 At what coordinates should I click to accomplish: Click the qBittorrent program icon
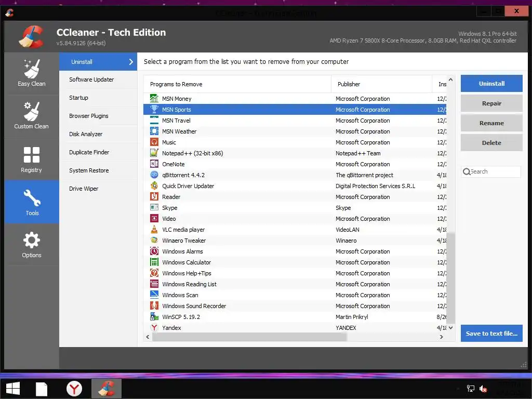pyautogui.click(x=154, y=175)
